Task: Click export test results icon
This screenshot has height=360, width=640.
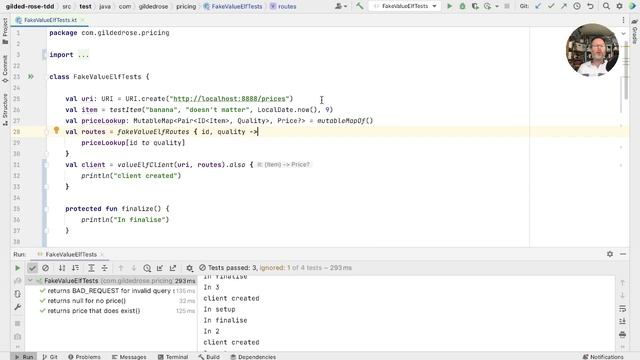Action: coord(173,268)
